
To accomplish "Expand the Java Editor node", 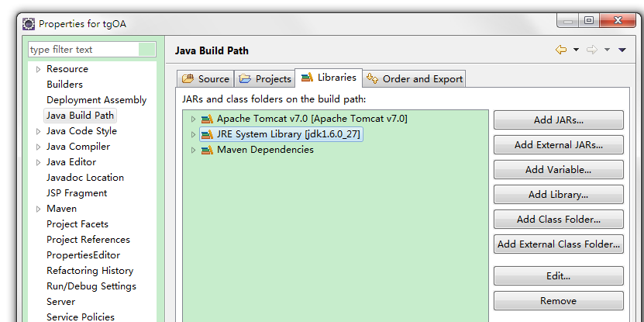I will [x=39, y=162].
